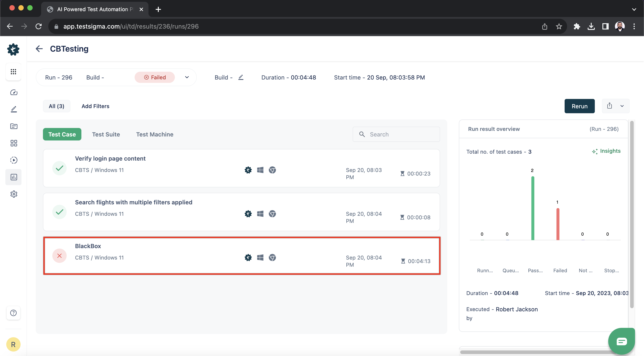644x356 pixels.
Task: Open the green chat support bubble
Action: (x=621, y=341)
